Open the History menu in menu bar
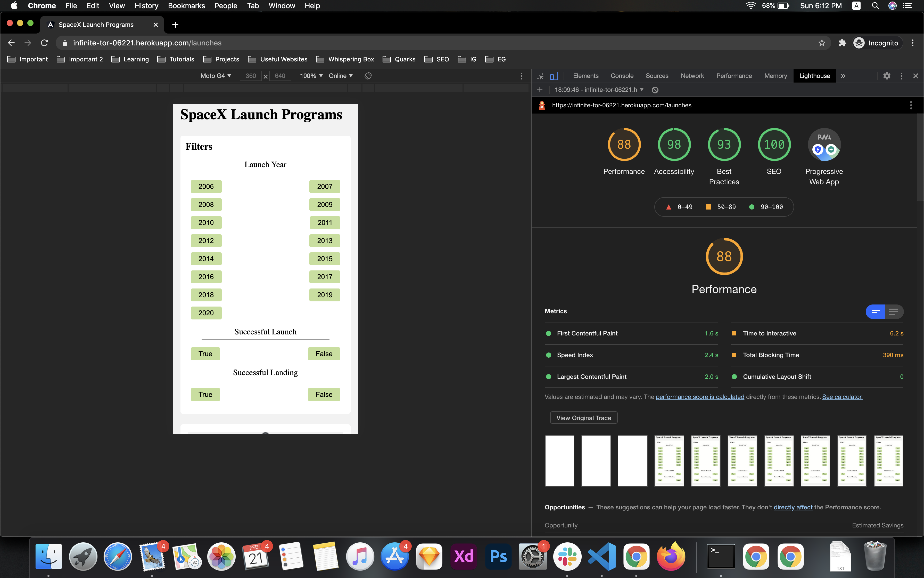 pos(146,6)
